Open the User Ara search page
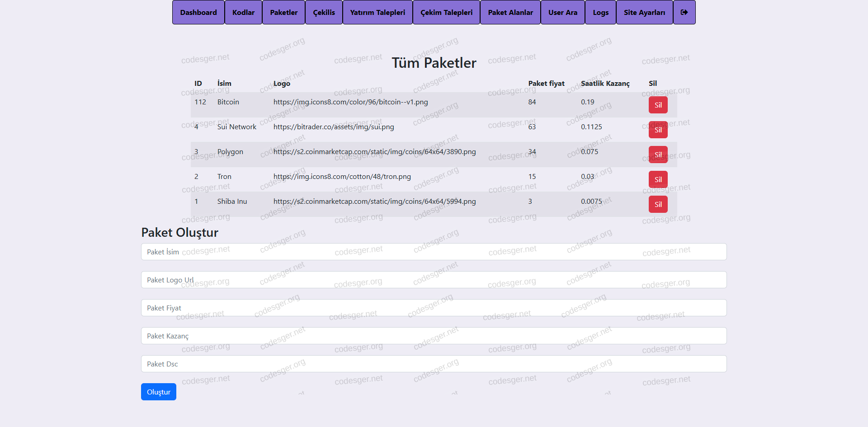Viewport: 868px width, 427px height. click(x=562, y=12)
